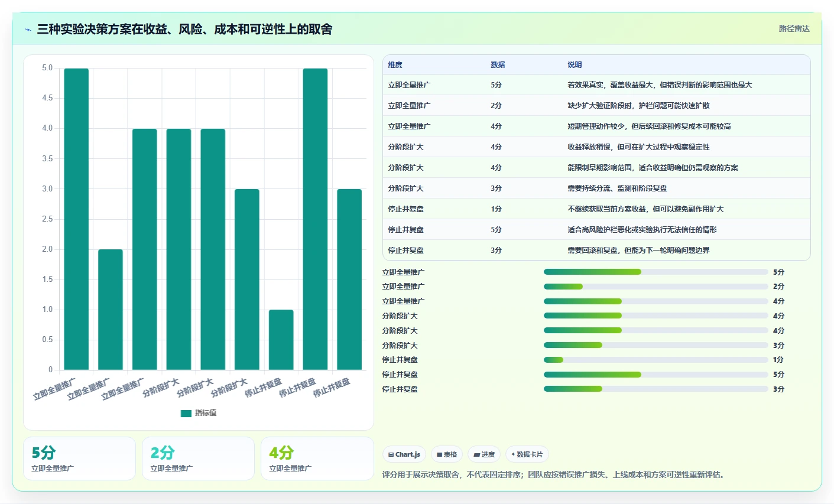The height and width of the screenshot is (504, 834).
Task: Click the row 能限制早期影响范围
Action: click(596, 168)
